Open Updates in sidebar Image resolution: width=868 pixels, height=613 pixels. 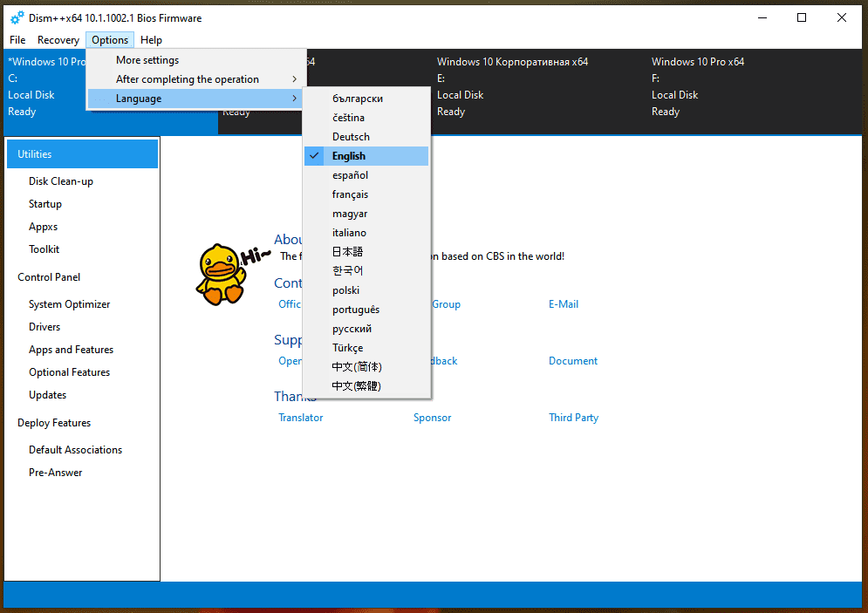(48, 395)
